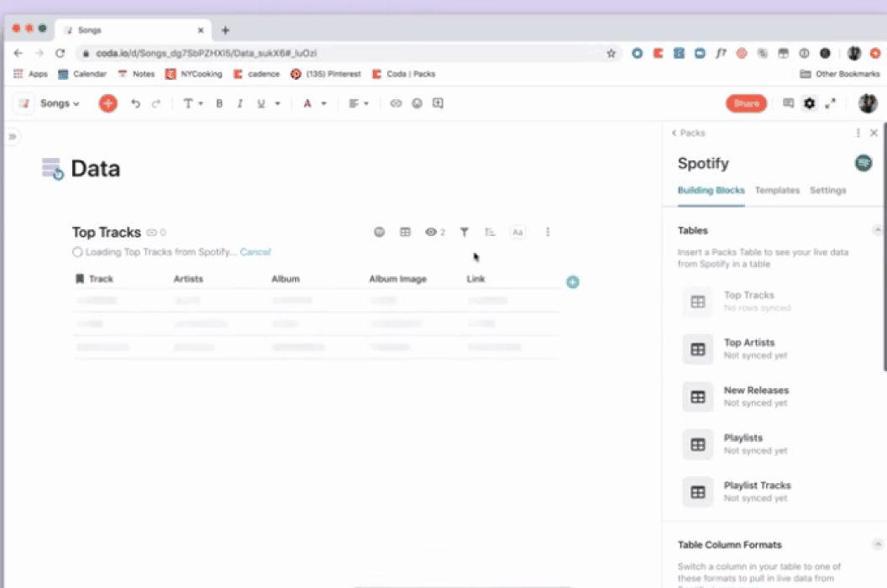Open Spotify pack panel more options

tap(858, 133)
